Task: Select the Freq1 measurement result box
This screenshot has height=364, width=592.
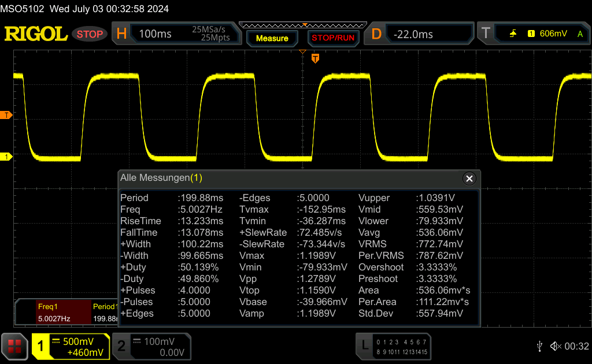Action: click(63, 312)
